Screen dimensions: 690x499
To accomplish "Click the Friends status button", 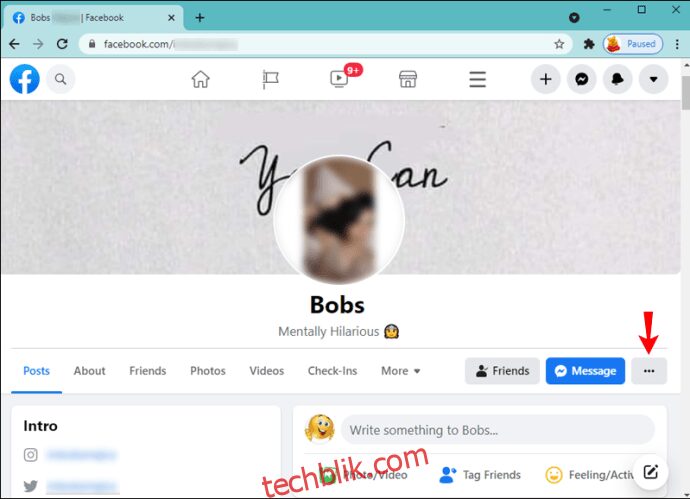I will [x=502, y=371].
